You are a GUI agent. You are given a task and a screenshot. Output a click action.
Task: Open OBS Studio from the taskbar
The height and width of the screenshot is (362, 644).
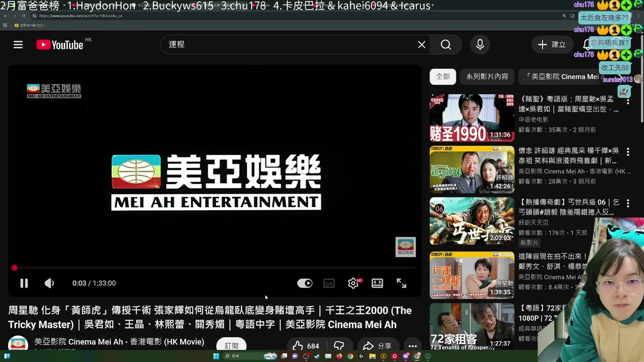[x=306, y=356]
